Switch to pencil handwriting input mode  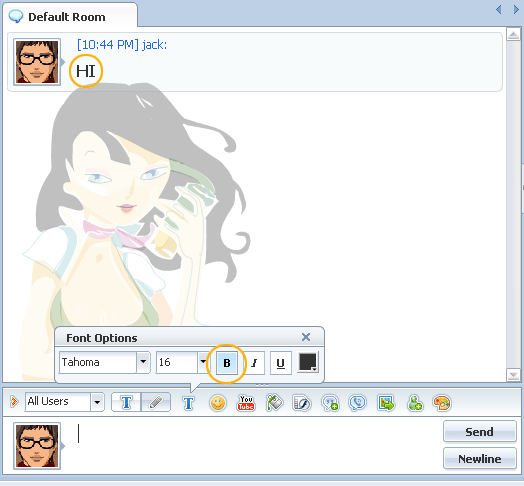pyautogui.click(x=156, y=402)
